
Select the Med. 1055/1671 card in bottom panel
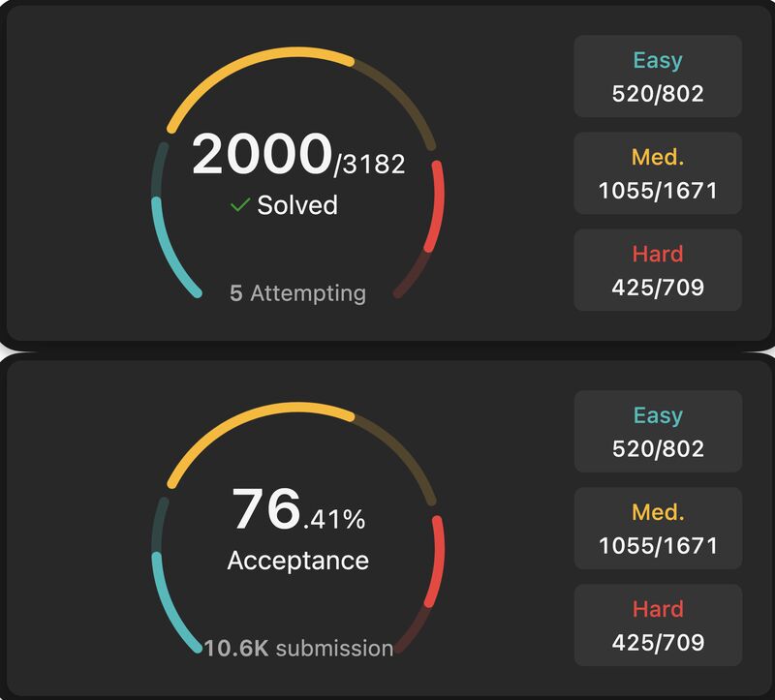pyautogui.click(x=658, y=528)
